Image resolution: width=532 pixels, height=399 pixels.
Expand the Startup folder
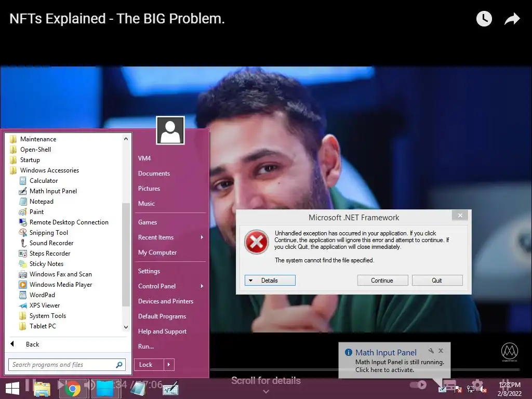(25, 160)
